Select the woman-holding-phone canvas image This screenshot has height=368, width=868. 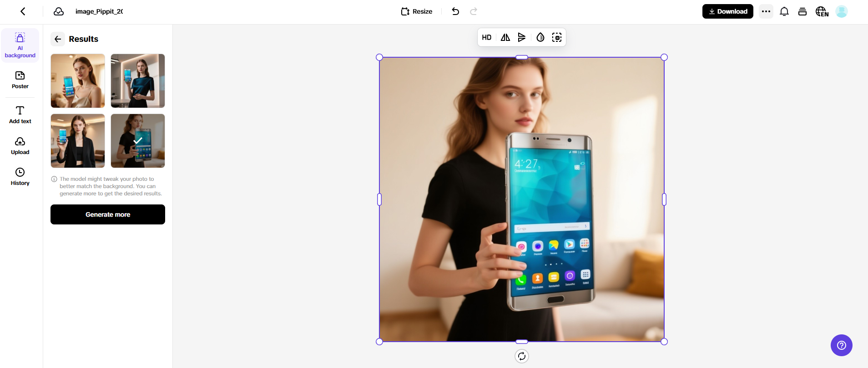[x=522, y=199]
